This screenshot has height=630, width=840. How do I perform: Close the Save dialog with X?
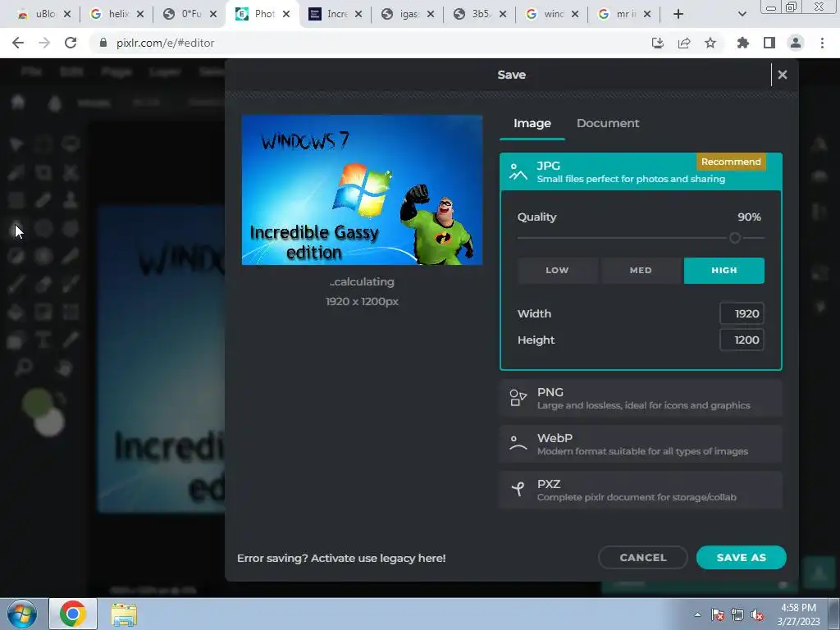tap(782, 75)
